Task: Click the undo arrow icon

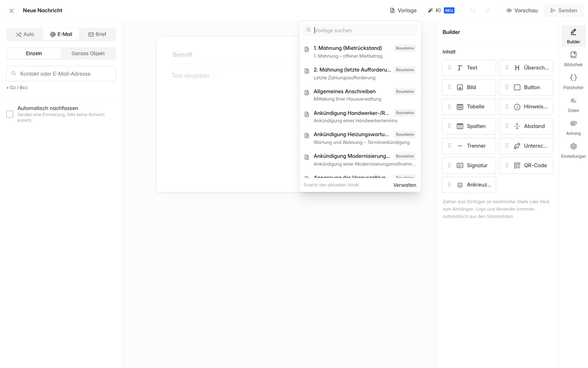Action: point(473,11)
